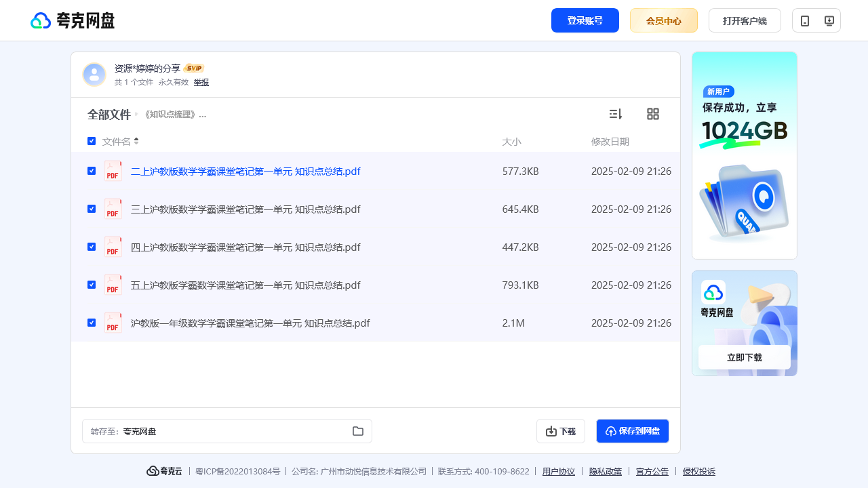The image size is (868, 488).
Task: Open the desktop client download icon
Action: click(x=829, y=20)
